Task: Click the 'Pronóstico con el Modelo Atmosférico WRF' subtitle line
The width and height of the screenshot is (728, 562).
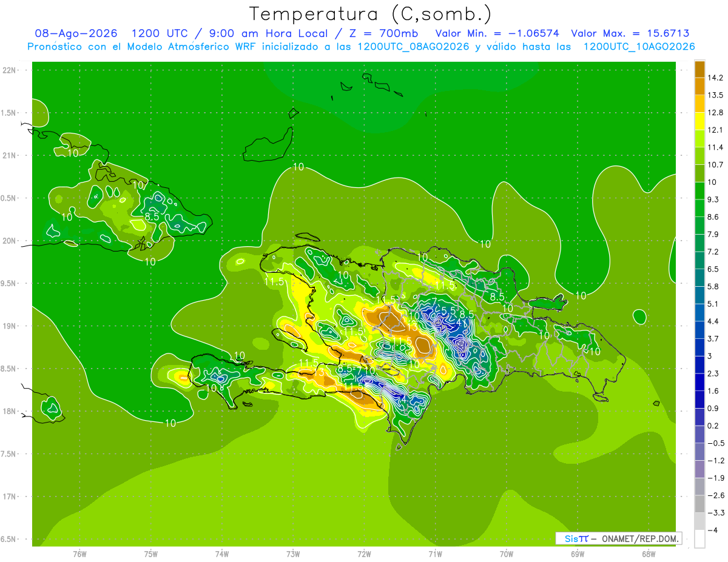Action: pyautogui.click(x=361, y=47)
